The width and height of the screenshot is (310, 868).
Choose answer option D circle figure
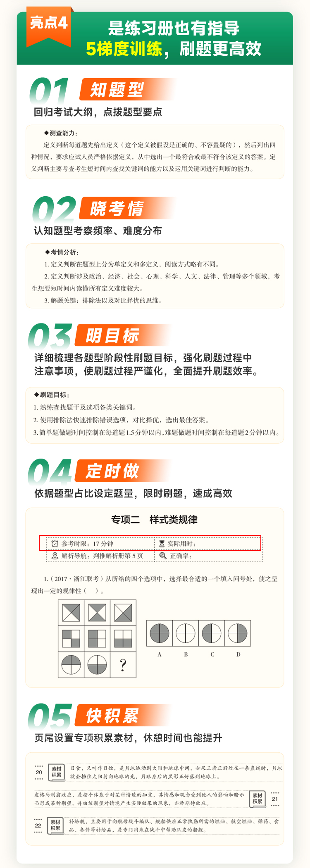[238, 633]
